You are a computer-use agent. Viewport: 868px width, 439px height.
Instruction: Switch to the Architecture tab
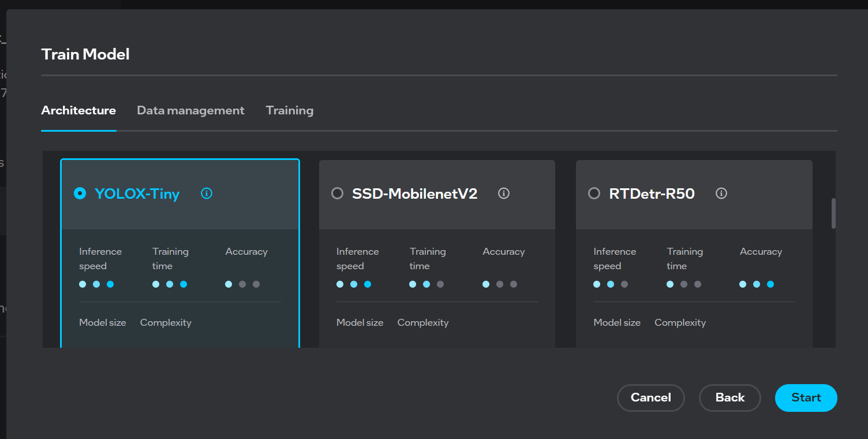point(78,110)
